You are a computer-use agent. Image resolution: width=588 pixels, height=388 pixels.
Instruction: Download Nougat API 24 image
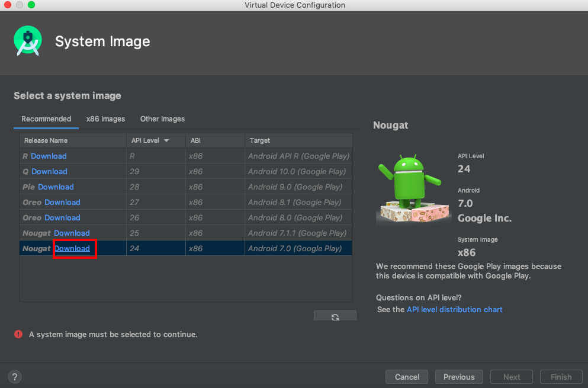click(72, 248)
